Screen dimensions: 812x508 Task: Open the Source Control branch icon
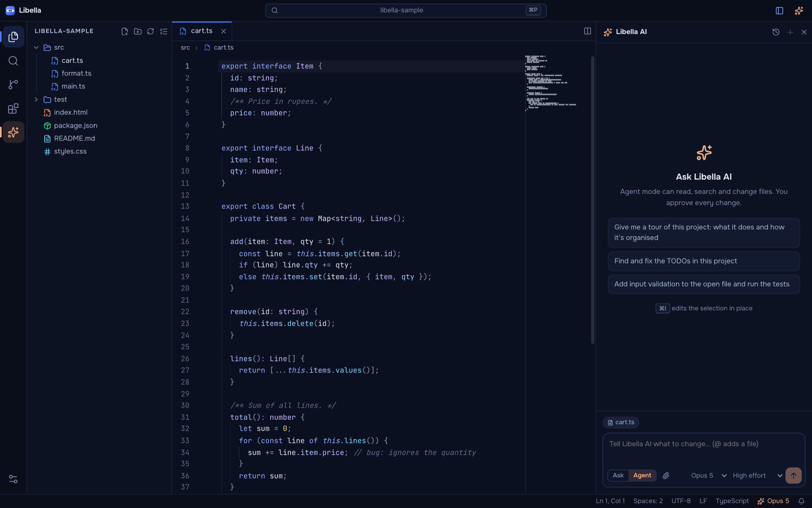click(x=13, y=84)
